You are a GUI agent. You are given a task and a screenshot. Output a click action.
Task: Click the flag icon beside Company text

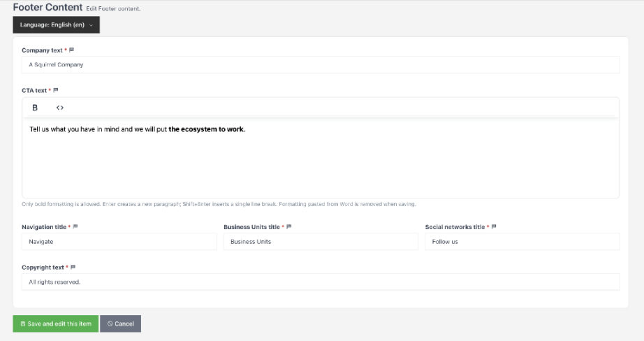click(71, 50)
